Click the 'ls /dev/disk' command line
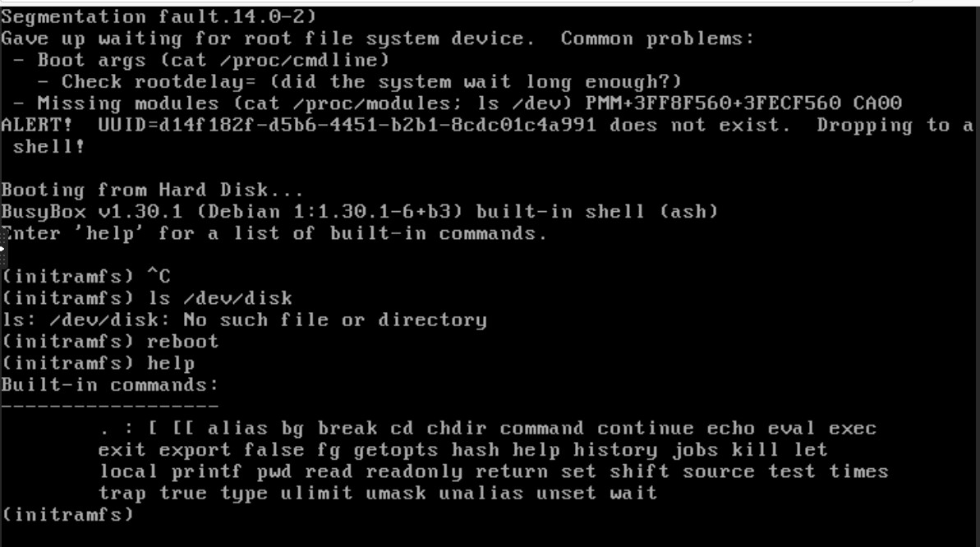Viewport: 980px width, 547px height. (147, 298)
